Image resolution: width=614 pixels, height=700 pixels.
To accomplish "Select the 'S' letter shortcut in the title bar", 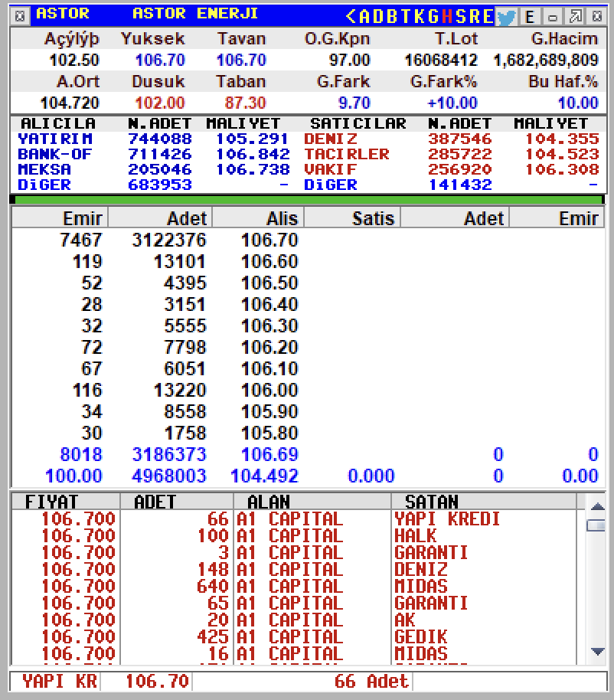I will coord(461,17).
